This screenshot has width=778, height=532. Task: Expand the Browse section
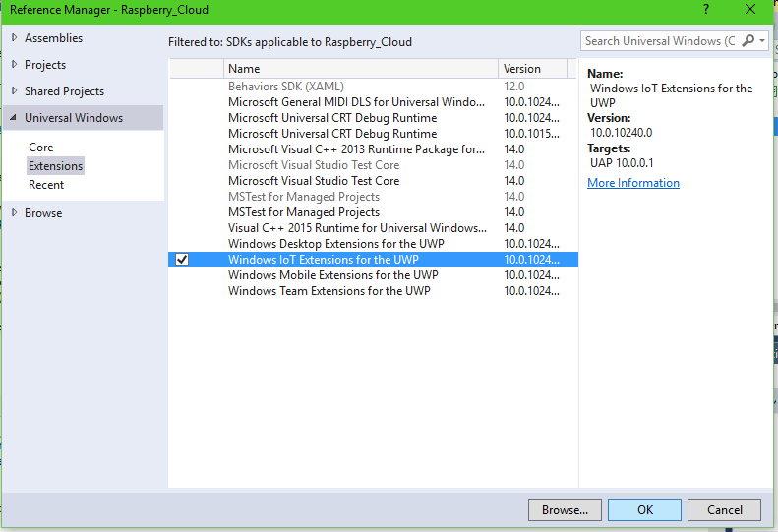(15, 213)
